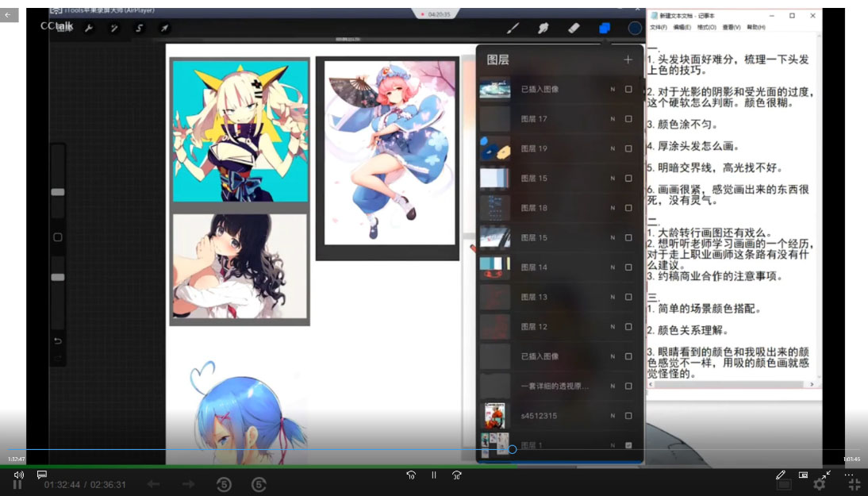868x496 pixels.
Task: Open the chat bubble comments icon
Action: coord(41,475)
